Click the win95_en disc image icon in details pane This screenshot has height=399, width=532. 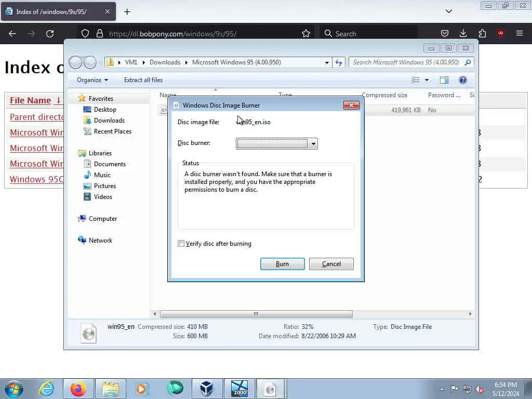pyautogui.click(x=88, y=332)
